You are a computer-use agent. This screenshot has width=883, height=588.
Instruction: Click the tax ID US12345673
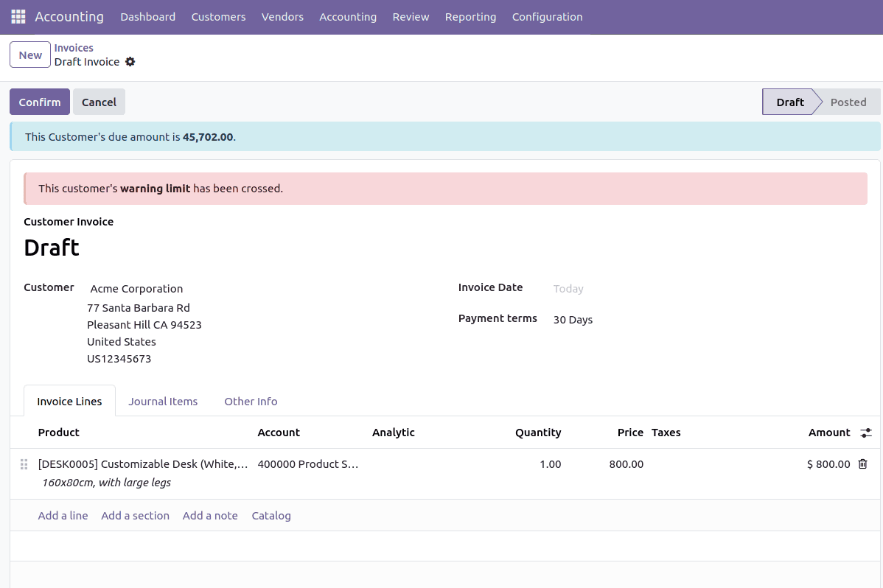pyautogui.click(x=119, y=359)
